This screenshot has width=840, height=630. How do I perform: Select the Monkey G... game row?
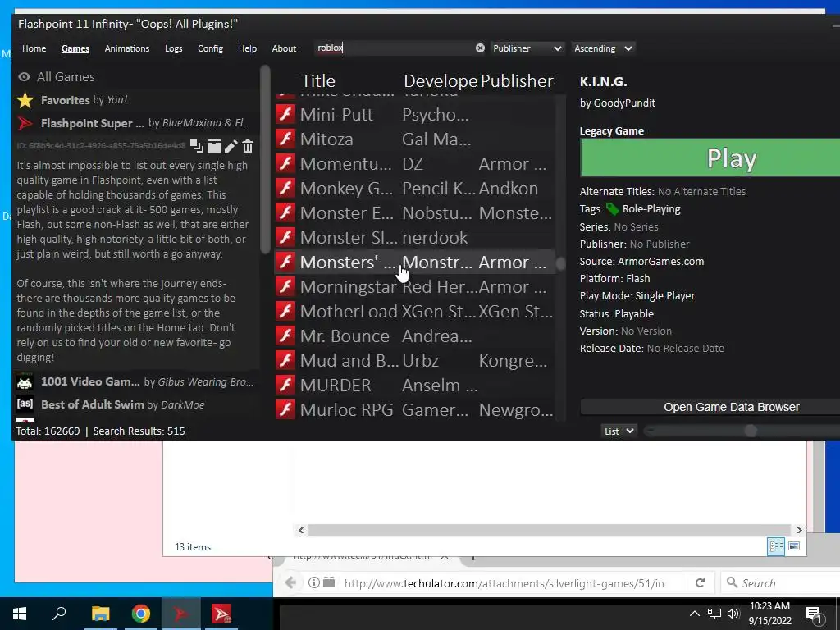click(x=414, y=188)
